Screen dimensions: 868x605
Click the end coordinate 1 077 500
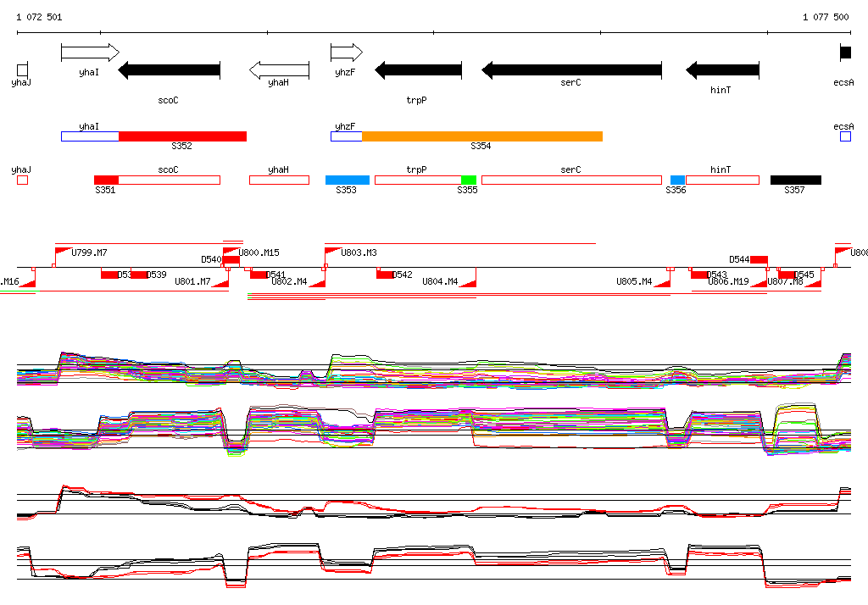tap(826, 17)
